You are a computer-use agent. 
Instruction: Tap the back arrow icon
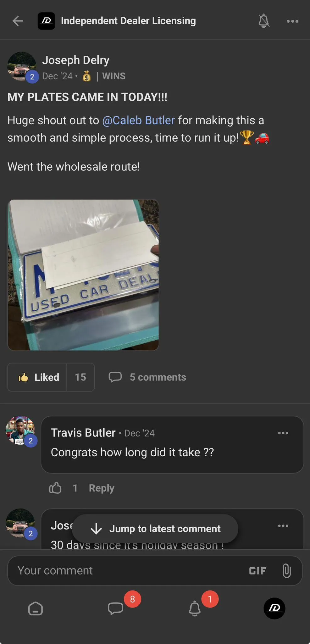click(x=18, y=21)
